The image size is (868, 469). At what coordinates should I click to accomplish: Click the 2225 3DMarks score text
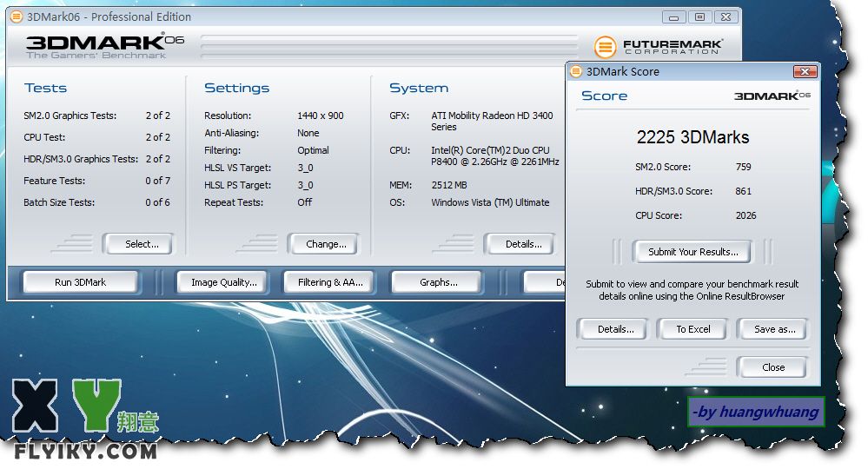coord(692,137)
